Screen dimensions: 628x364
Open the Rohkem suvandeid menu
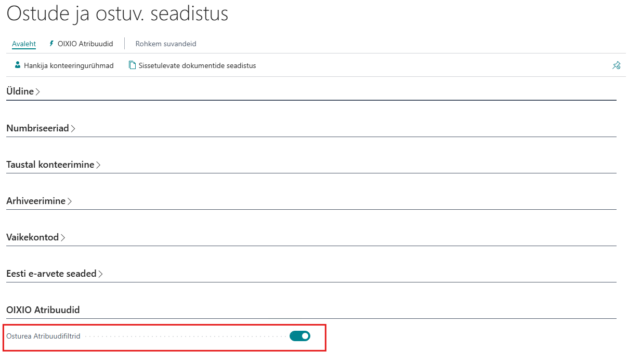coord(166,44)
